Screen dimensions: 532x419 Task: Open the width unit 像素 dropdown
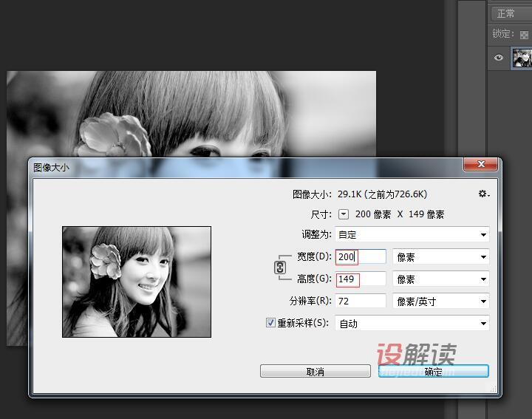click(441, 257)
